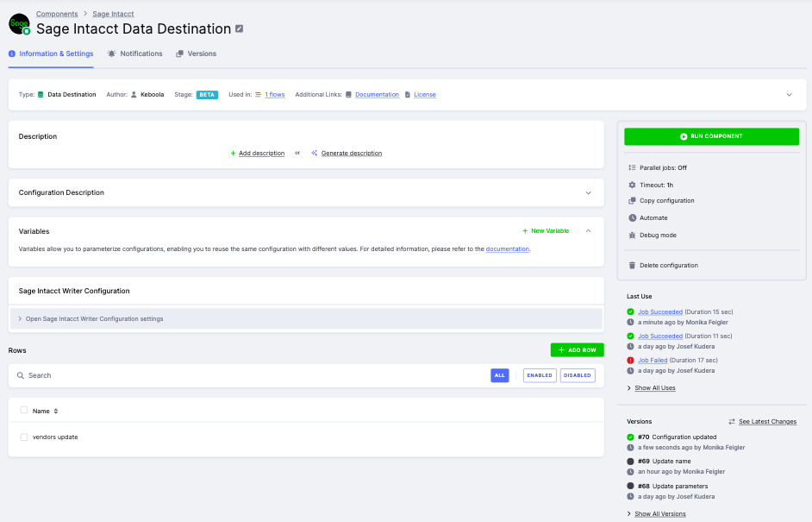Viewport: 812px width, 522px height.
Task: Click the Automate clock icon
Action: (632, 217)
